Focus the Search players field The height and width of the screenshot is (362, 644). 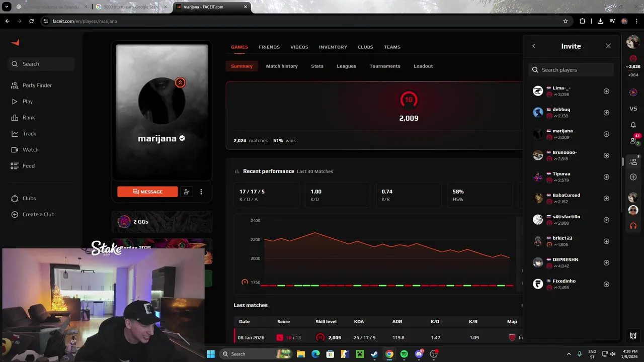tap(571, 70)
